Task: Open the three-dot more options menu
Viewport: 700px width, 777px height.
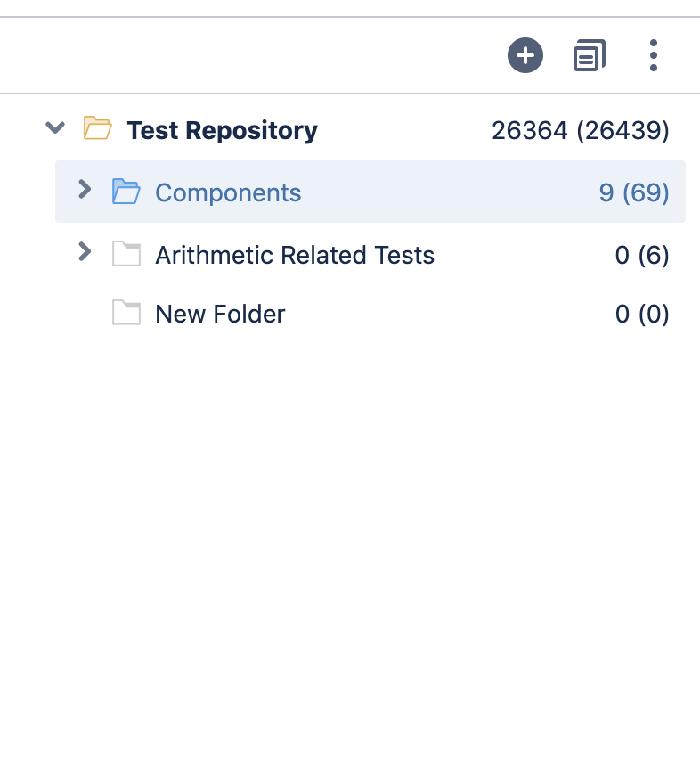Action: [x=654, y=55]
